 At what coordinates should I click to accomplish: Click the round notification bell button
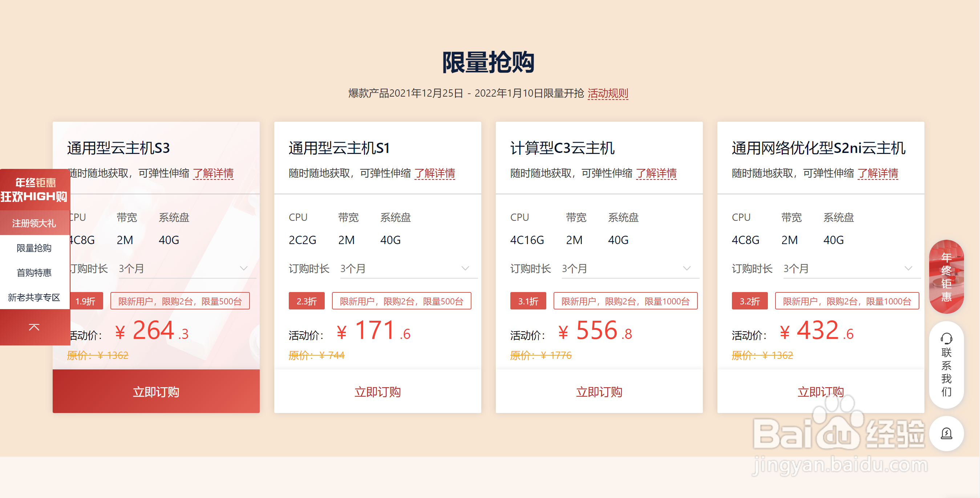[x=946, y=433]
